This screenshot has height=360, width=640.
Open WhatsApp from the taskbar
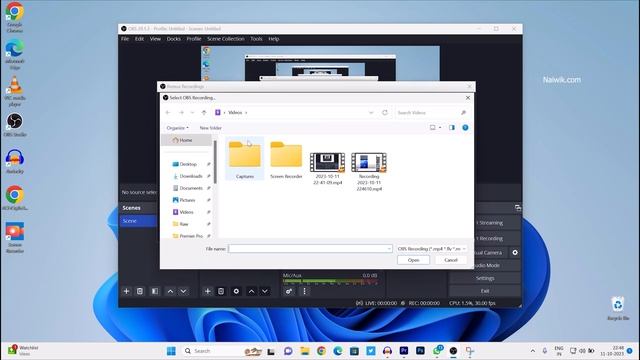437,351
